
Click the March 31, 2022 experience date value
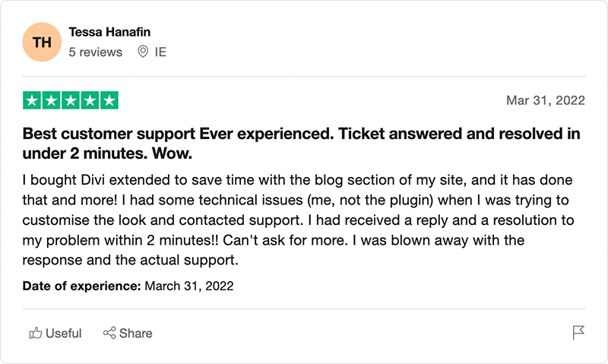point(189,286)
